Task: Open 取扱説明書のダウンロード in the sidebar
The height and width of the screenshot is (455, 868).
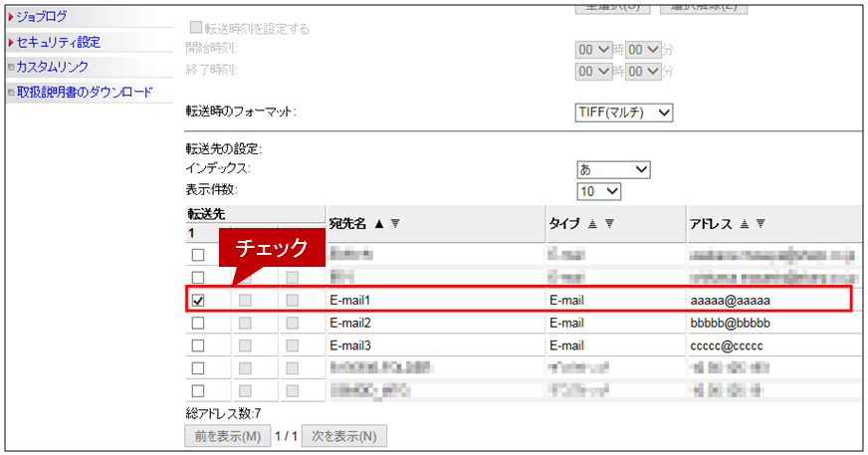Action: [x=84, y=93]
